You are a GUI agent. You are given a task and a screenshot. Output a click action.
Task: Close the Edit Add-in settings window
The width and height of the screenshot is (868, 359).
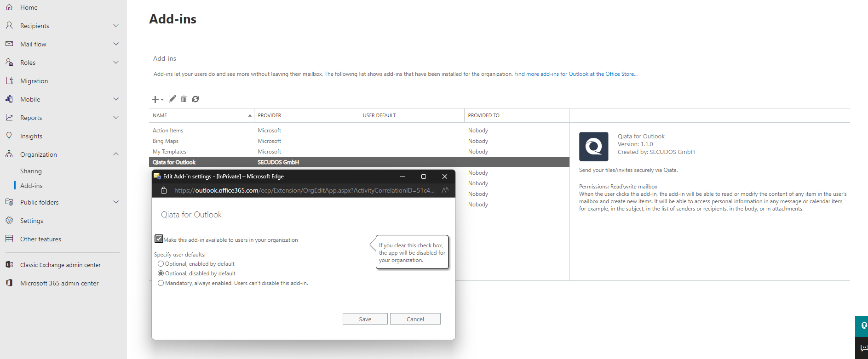445,177
